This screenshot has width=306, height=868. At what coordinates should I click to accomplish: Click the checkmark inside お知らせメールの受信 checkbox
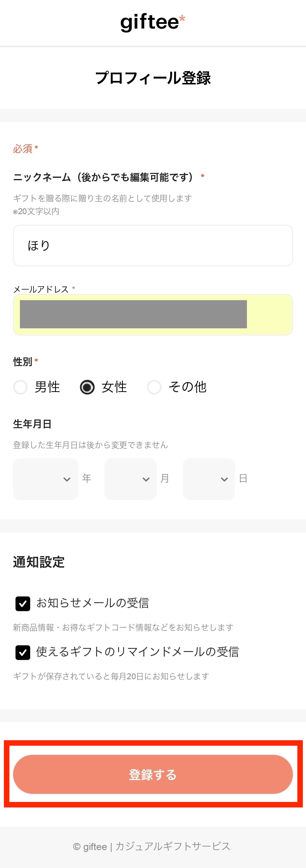pos(23,603)
